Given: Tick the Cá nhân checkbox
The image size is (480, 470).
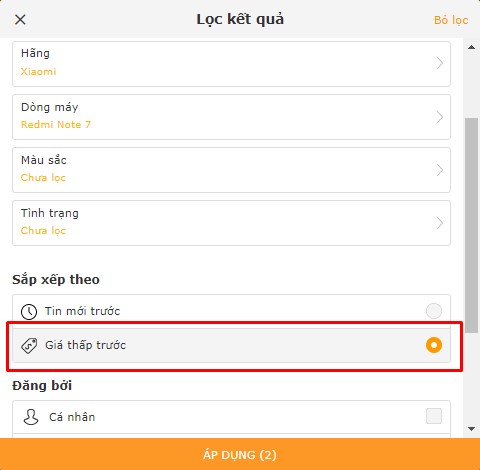Looking at the screenshot, I should [x=434, y=416].
